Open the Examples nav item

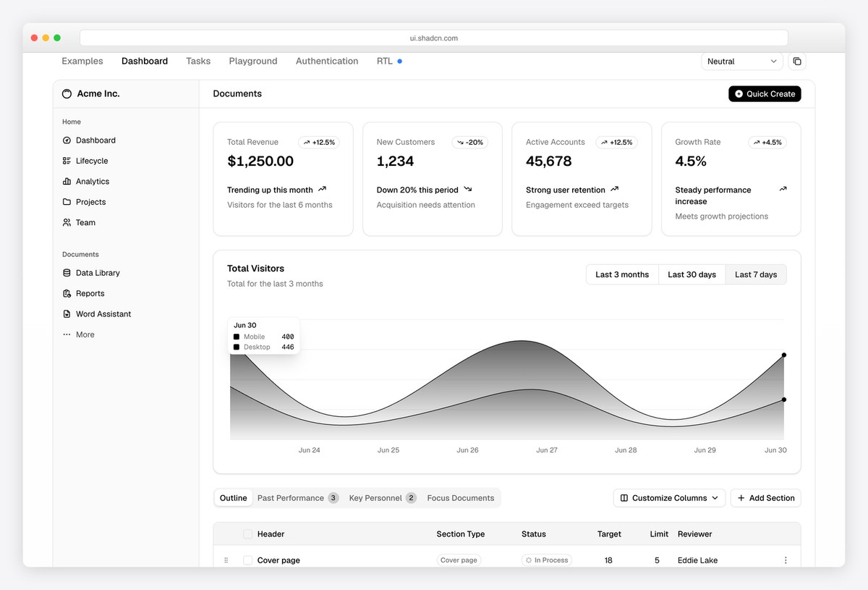tap(82, 62)
